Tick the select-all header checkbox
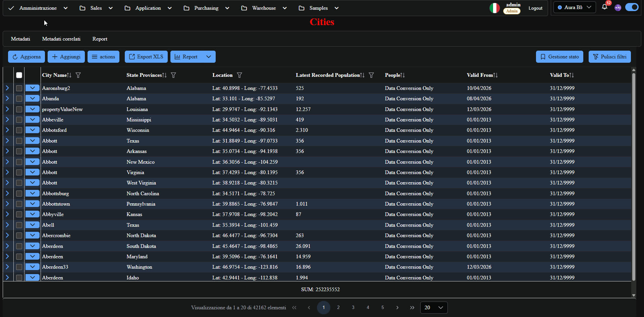This screenshot has width=644, height=317. (19, 75)
